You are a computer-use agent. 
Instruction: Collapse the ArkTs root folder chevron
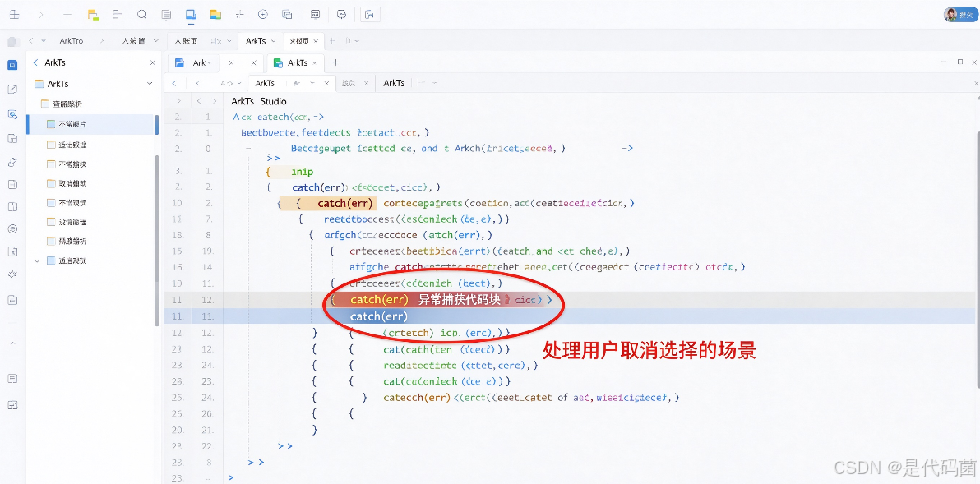pyautogui.click(x=150, y=83)
